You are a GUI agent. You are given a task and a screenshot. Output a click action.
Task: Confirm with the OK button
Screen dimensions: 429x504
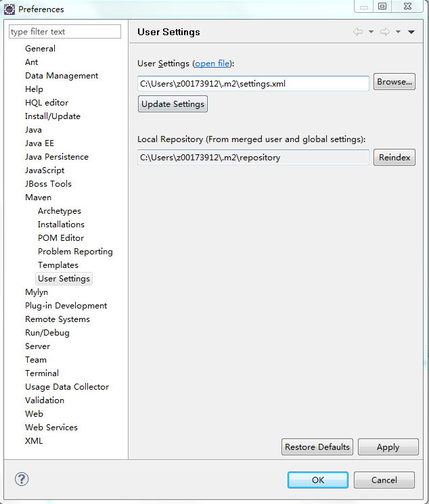317,480
